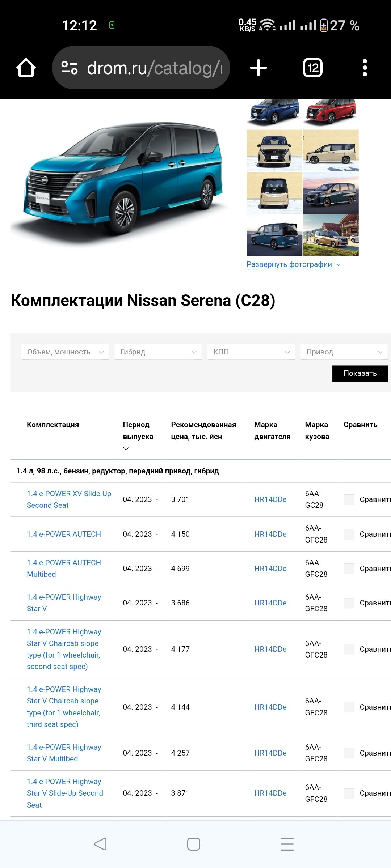Image resolution: width=391 pixels, height=868 pixels.
Task: Check compare box for Highway Star V 3 686
Action: click(349, 603)
